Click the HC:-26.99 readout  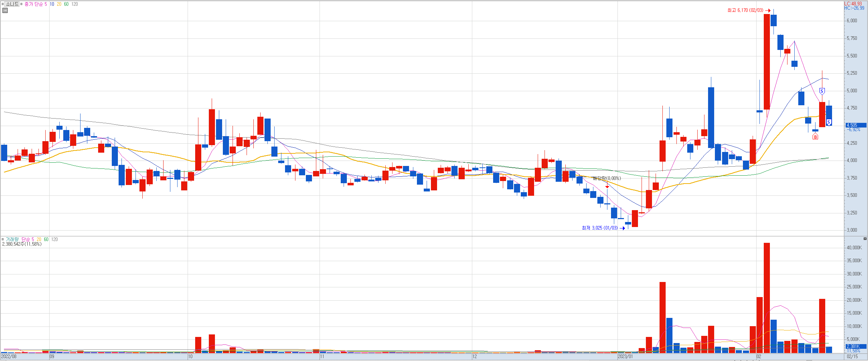pyautogui.click(x=854, y=8)
